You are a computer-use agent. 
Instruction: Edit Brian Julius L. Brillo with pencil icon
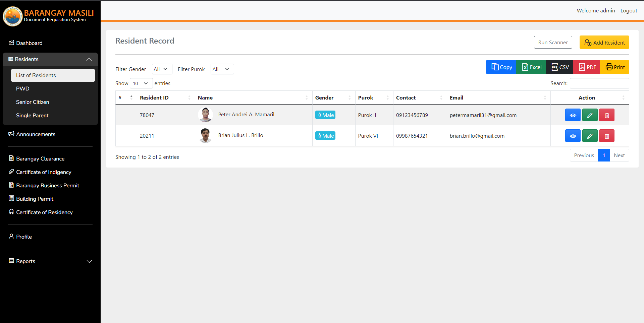click(x=590, y=136)
